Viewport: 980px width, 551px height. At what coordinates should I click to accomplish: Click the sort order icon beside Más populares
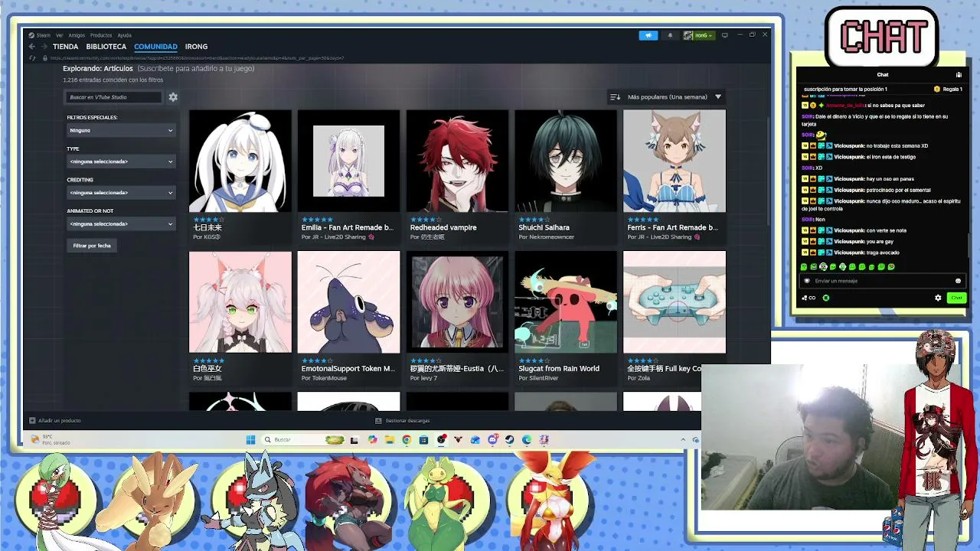pos(615,97)
